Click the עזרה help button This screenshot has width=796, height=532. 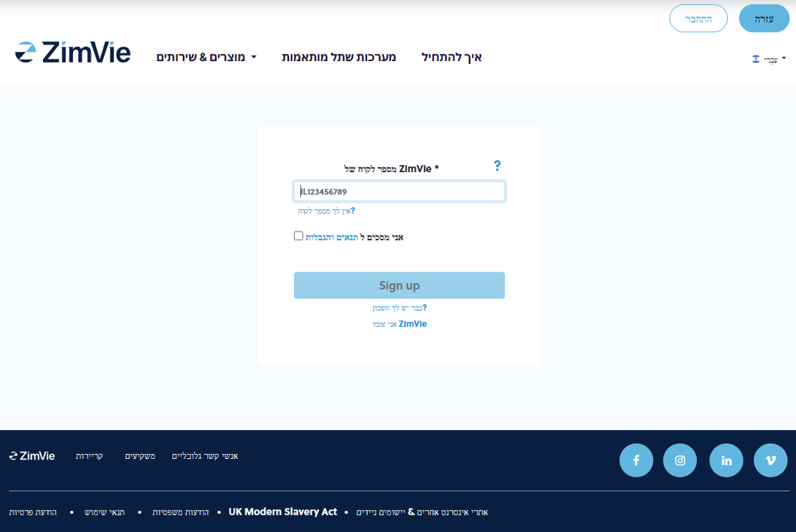pyautogui.click(x=764, y=19)
